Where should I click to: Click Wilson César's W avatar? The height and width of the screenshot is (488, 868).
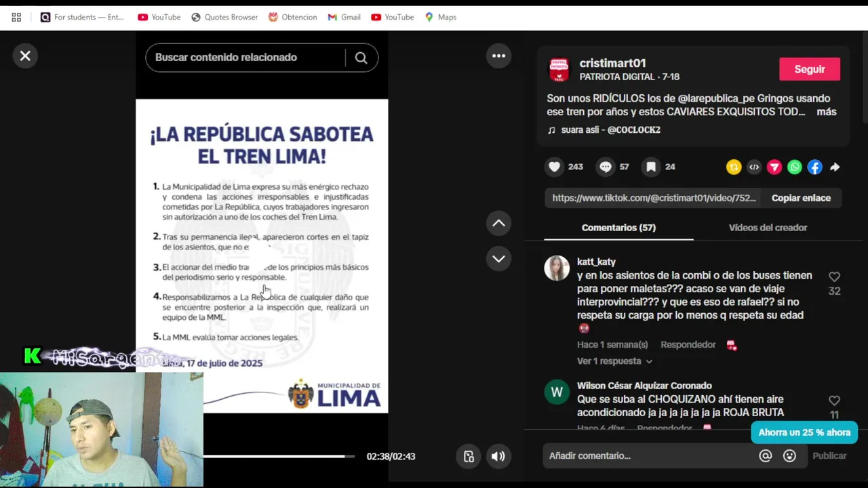pos(557,392)
